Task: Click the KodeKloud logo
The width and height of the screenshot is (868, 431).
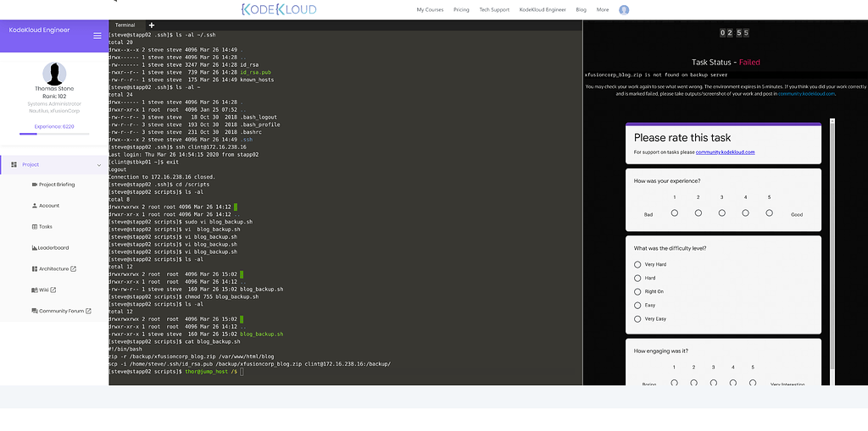Action: 279,10
